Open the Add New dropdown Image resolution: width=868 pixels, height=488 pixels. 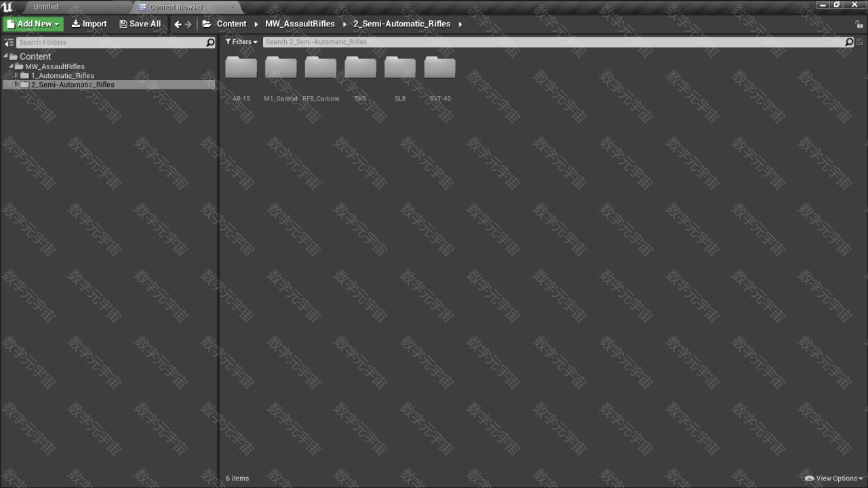pos(33,24)
